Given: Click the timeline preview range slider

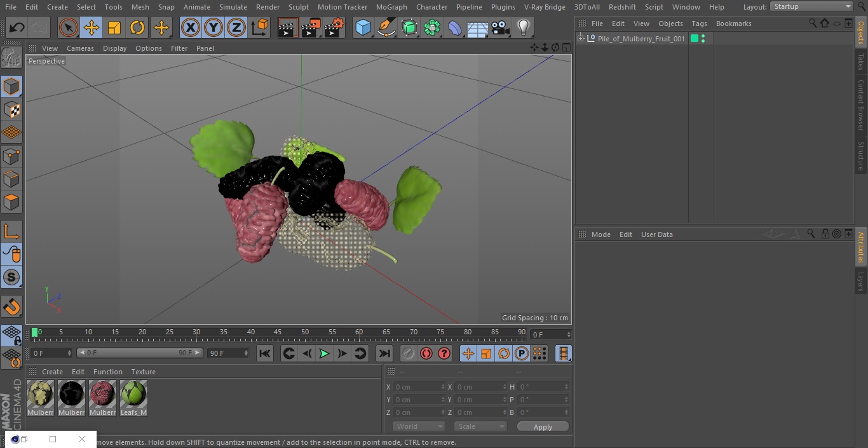Looking at the screenshot, I should pyautogui.click(x=140, y=353).
